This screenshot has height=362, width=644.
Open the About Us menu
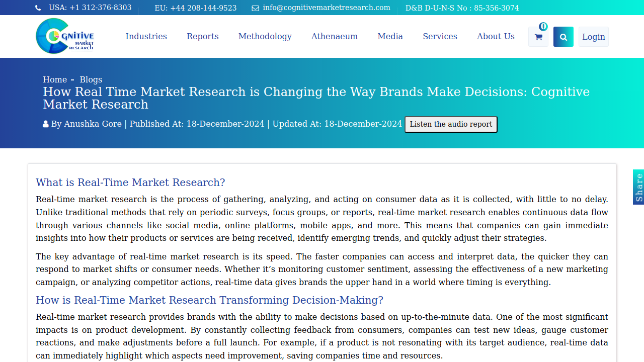[x=496, y=36]
